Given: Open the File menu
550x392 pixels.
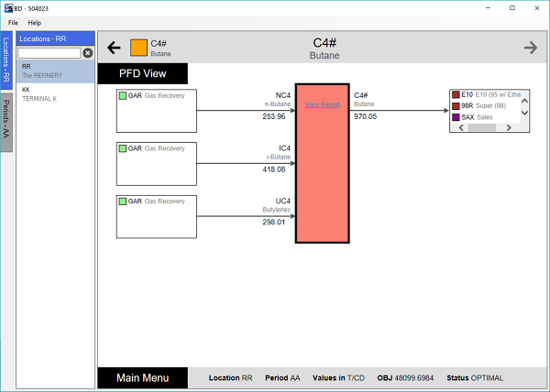Looking at the screenshot, I should [x=13, y=22].
